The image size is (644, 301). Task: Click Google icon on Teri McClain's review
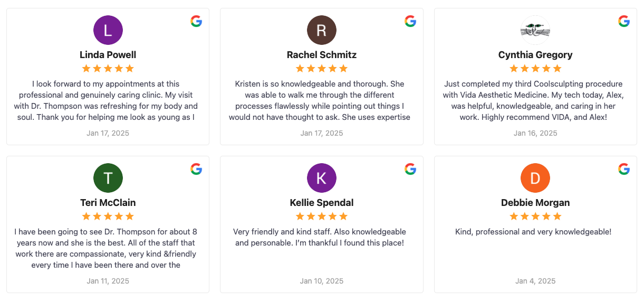coord(196,169)
